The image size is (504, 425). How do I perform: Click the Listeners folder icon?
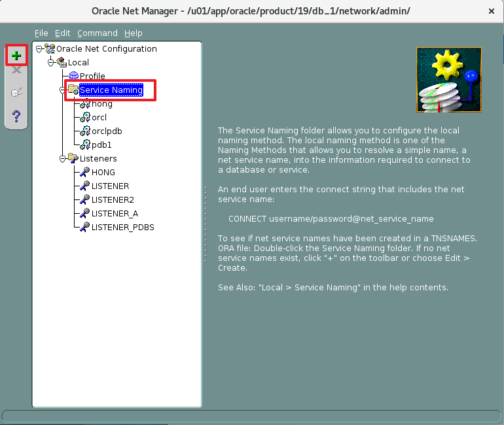pos(73,158)
